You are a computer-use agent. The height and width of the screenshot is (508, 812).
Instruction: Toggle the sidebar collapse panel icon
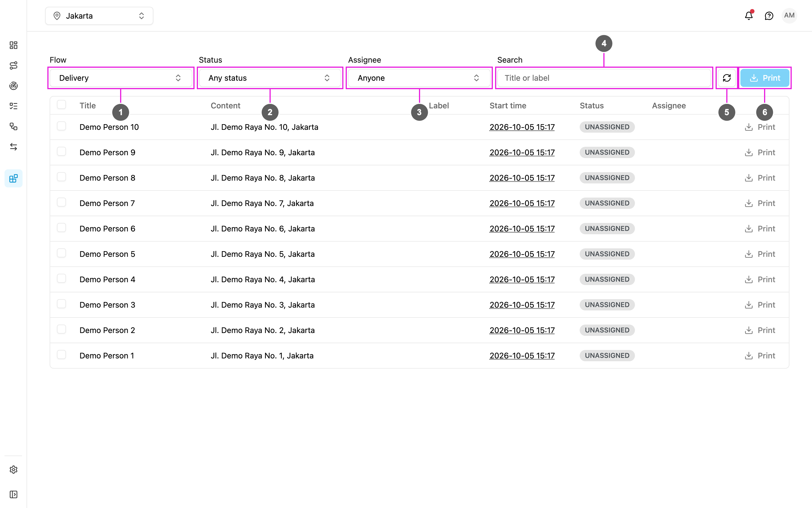[x=14, y=494]
